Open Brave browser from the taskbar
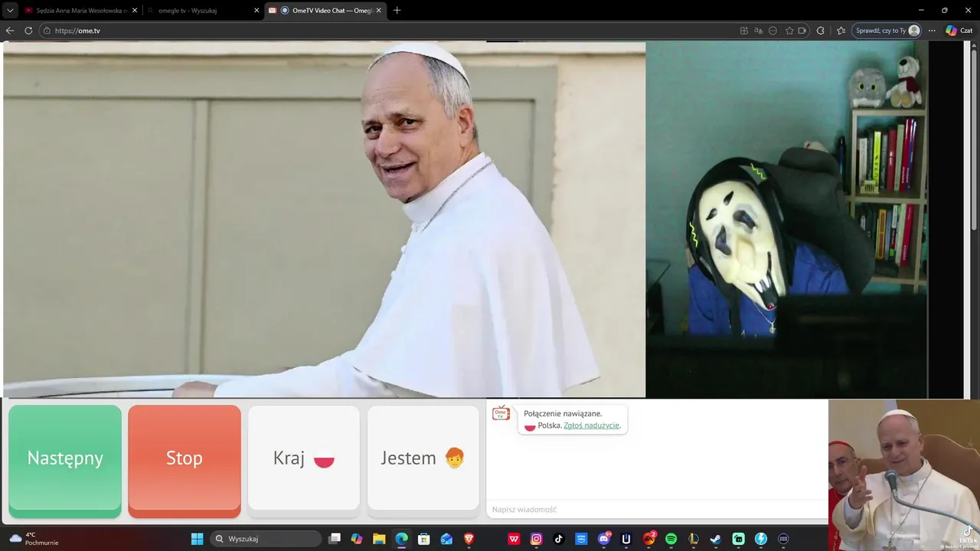Screen dimensions: 980x551 click(469, 539)
